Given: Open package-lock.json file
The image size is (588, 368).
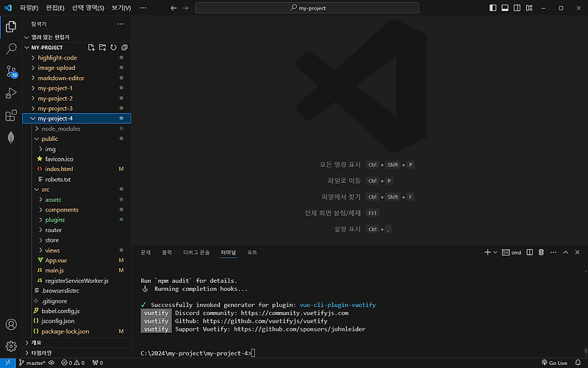Looking at the screenshot, I should pyautogui.click(x=76, y=331).
